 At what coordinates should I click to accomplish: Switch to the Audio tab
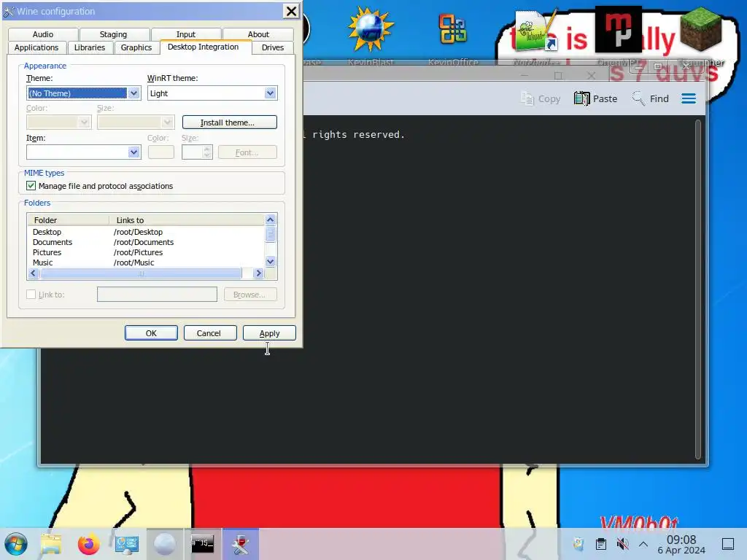[43, 34]
